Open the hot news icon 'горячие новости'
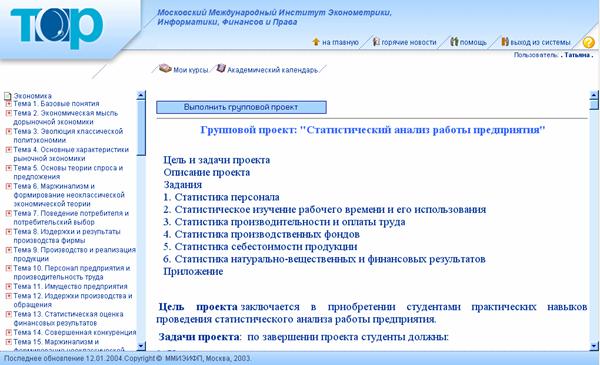The height and width of the screenshot is (365, 600). coord(376,41)
